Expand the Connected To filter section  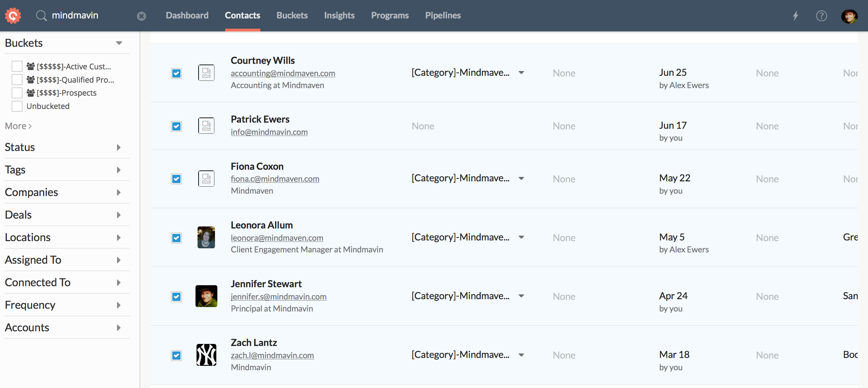click(119, 282)
